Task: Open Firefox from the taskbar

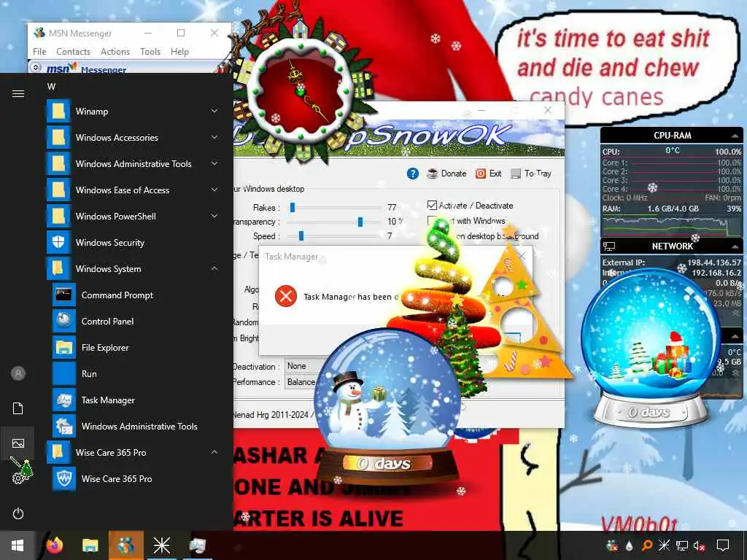Action: 55,545
